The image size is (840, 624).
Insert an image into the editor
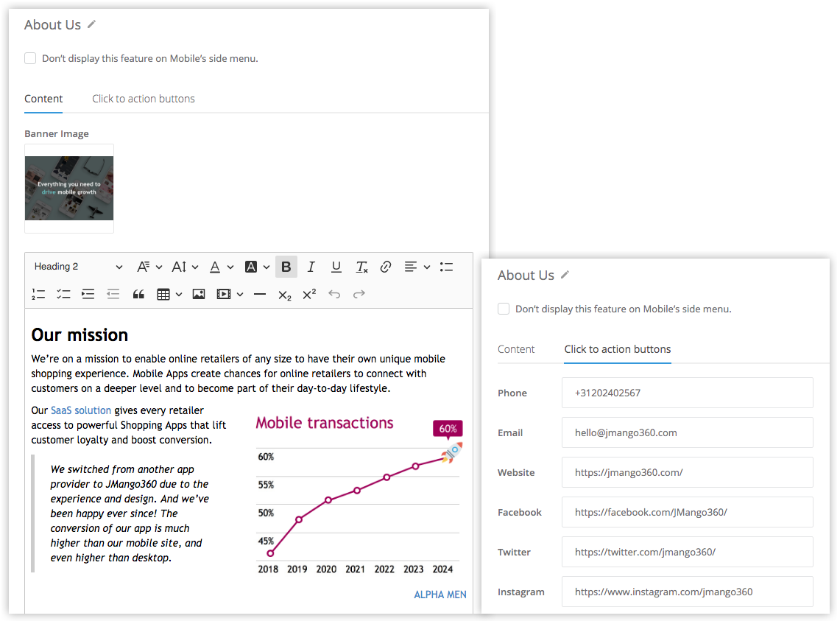coord(198,294)
